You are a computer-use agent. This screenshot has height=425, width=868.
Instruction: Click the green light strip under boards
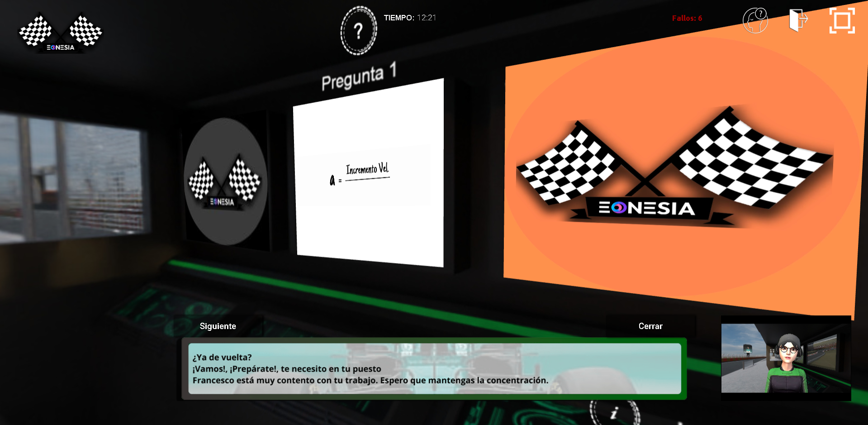pyautogui.click(x=317, y=285)
